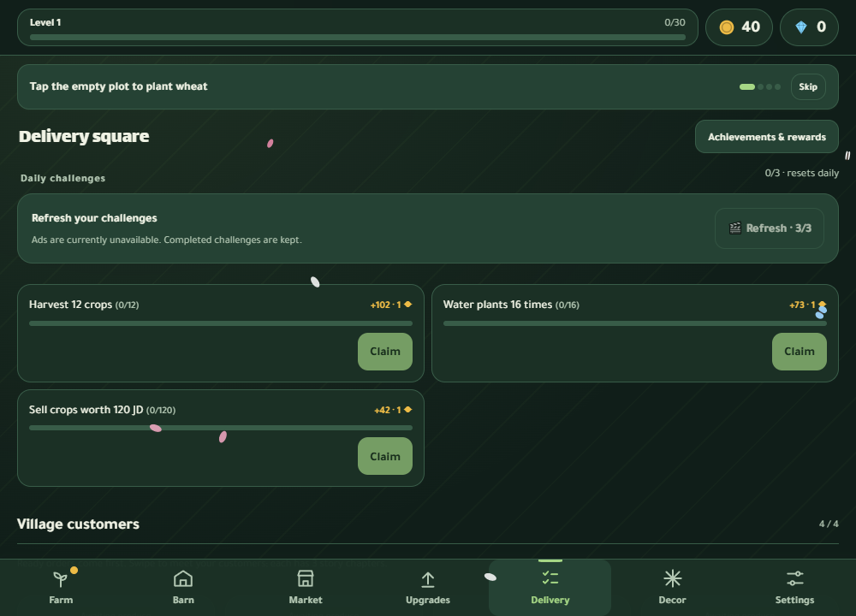The width and height of the screenshot is (856, 616).
Task: Click the '0/3 · resets daily' text
Action: (801, 173)
